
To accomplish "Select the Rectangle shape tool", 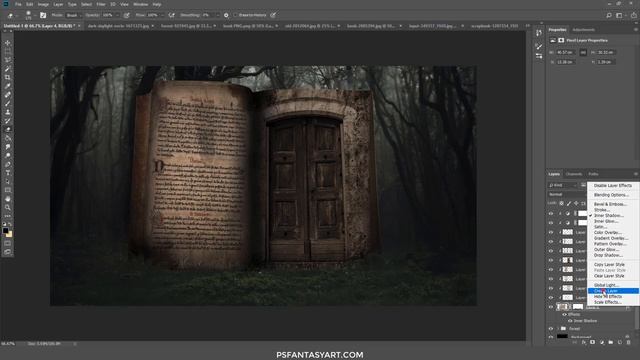I will click(x=7, y=190).
